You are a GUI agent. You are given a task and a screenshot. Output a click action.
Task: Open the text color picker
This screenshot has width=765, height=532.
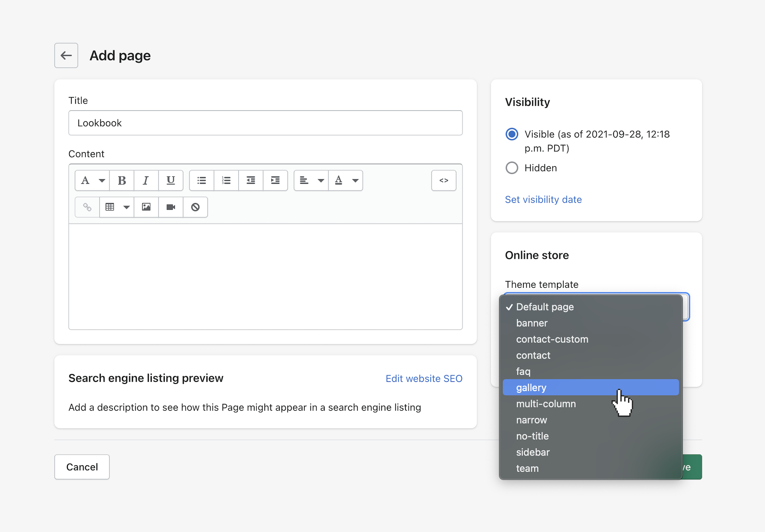pos(346,180)
